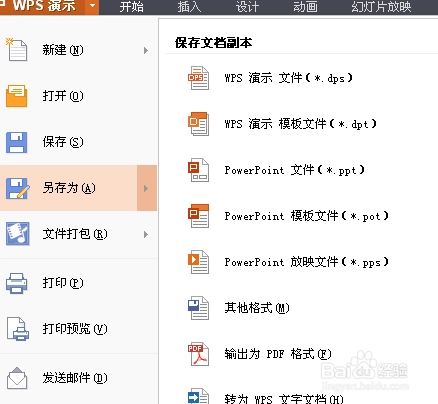Open the 插入 ribbon tab
438x404 pixels.
[189, 7]
